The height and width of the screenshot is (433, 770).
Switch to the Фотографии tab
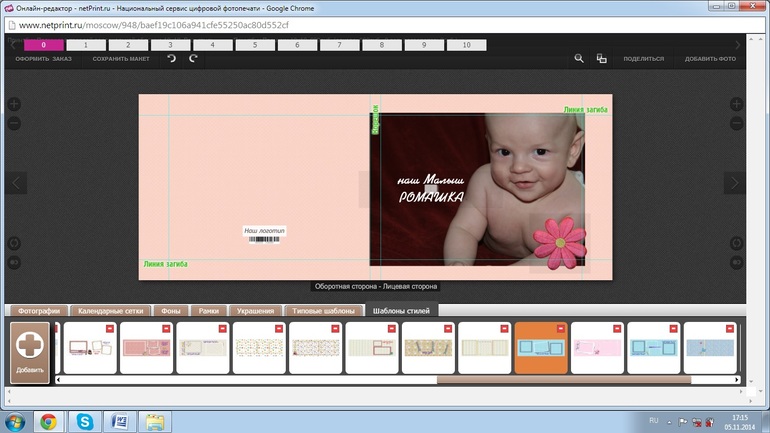click(x=37, y=311)
